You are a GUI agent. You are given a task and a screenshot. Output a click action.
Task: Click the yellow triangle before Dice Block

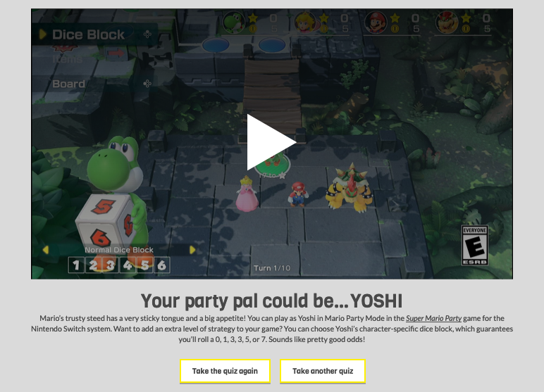(x=43, y=34)
